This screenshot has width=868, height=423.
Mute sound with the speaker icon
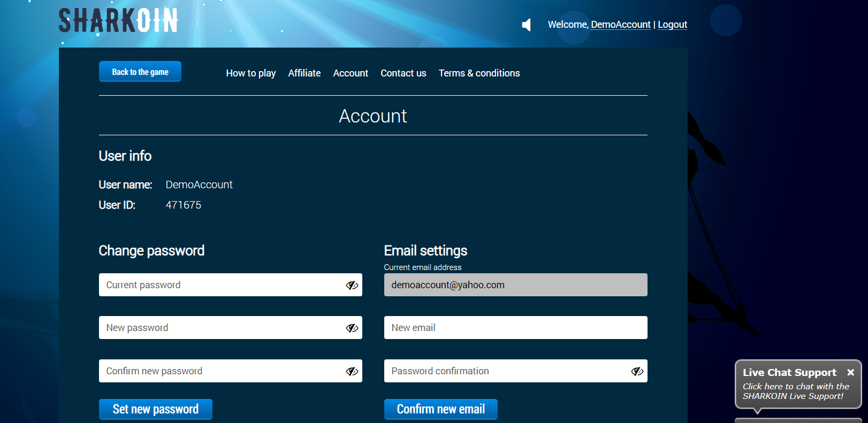coord(527,25)
